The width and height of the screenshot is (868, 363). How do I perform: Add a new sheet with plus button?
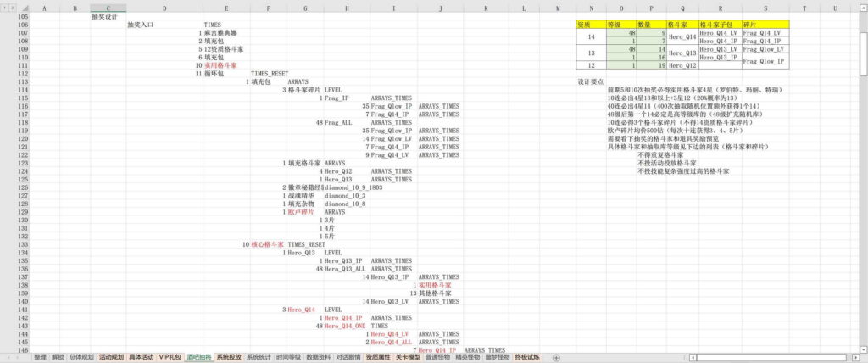556,358
